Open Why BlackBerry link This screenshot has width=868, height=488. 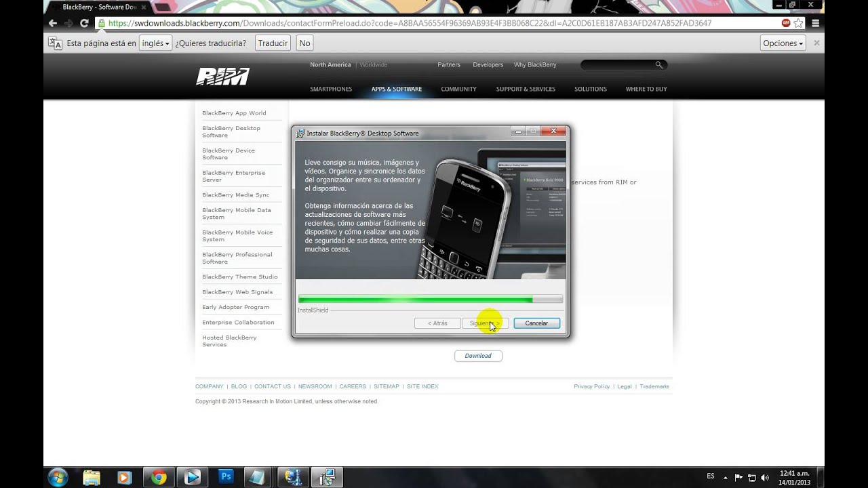535,65
